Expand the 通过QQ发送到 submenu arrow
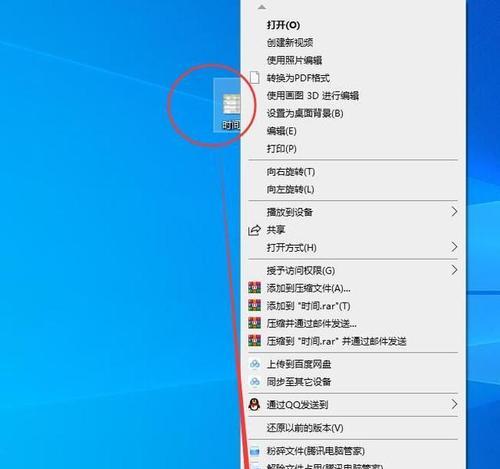The width and height of the screenshot is (500, 469). [454, 404]
